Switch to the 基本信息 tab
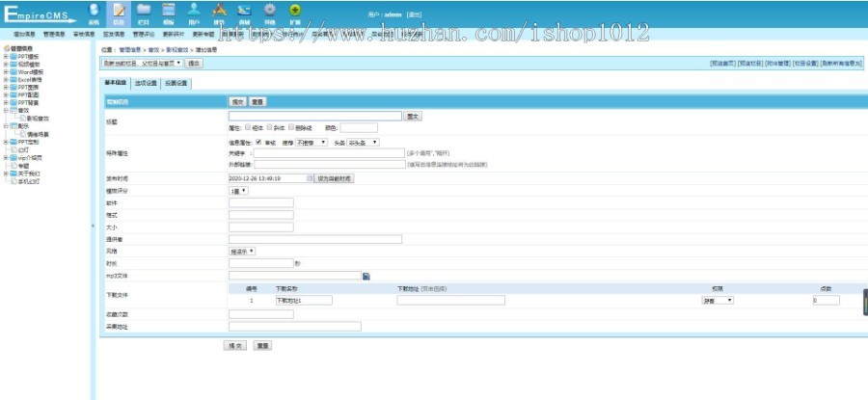Screen dimensions: 868x400 point(116,83)
